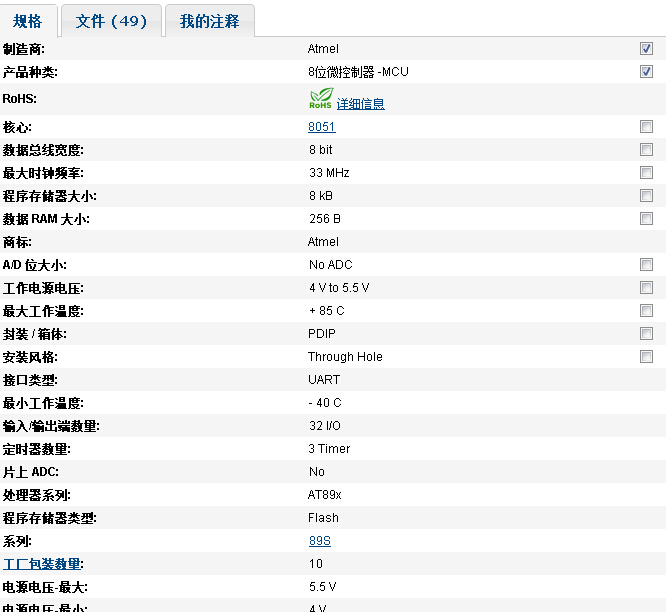Tick the 封装 / 箱体 PDIP checkbox
Viewport: 666px width, 612px height.
pos(646,334)
